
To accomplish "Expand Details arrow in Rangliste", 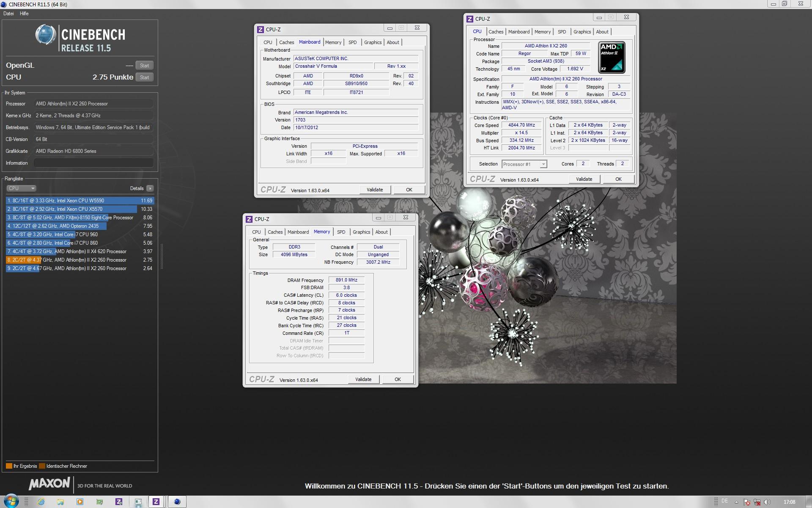I will pyautogui.click(x=150, y=188).
